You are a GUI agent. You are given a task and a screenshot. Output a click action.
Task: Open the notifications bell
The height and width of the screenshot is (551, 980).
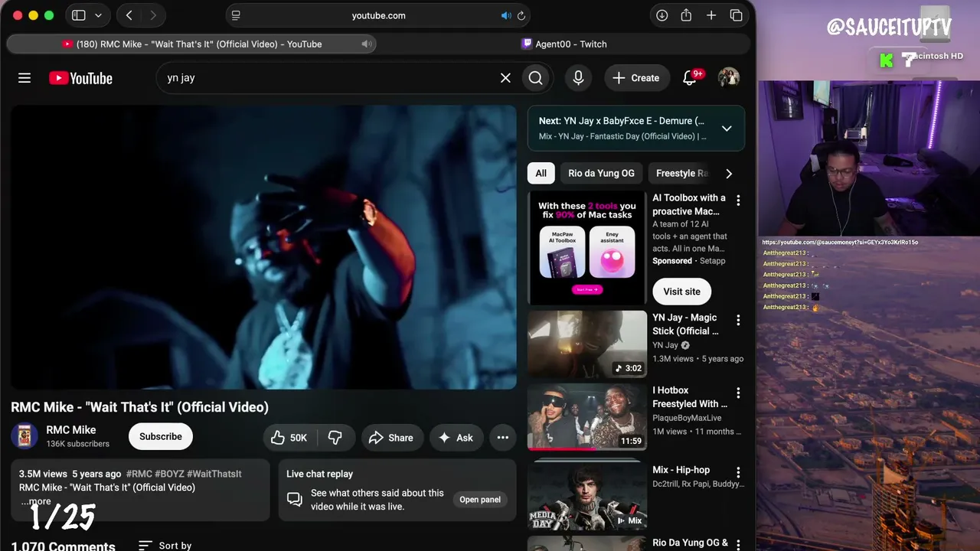(690, 78)
